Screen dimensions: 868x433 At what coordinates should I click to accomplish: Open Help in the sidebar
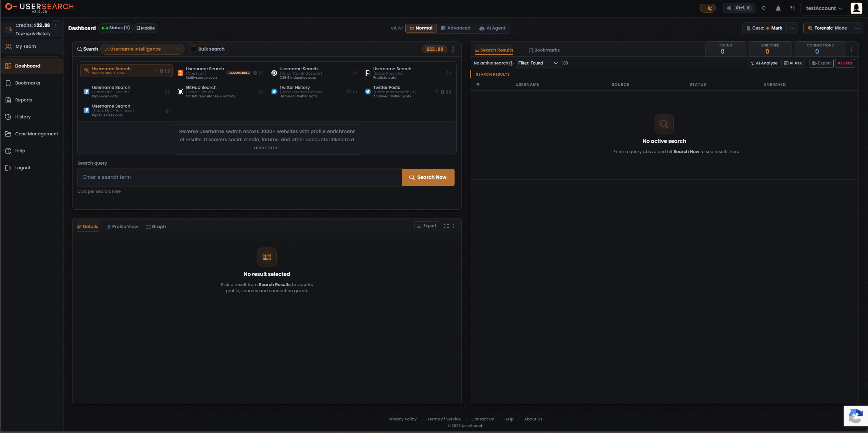32,151
